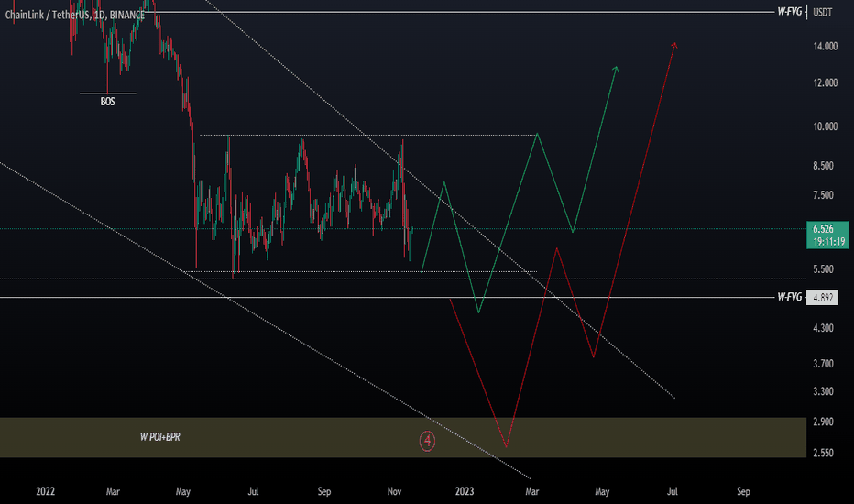Click the circled number 4 wave marker

(428, 441)
